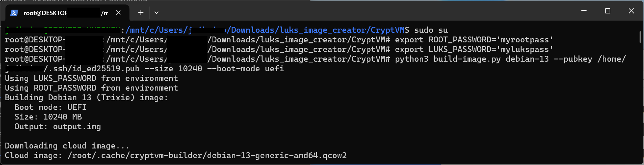
Task: Click the PowerShell icon in the terminal tab
Action: pos(14,13)
